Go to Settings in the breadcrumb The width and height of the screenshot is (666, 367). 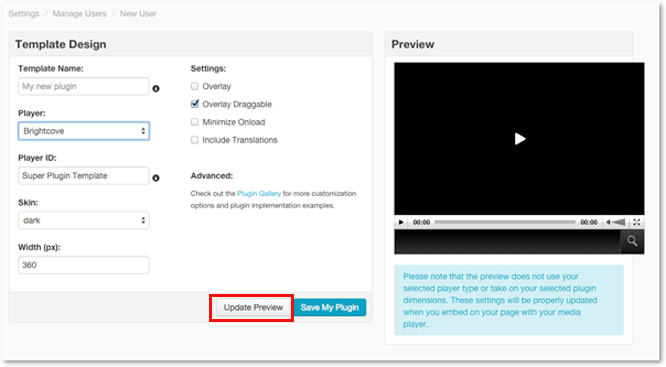24,14
